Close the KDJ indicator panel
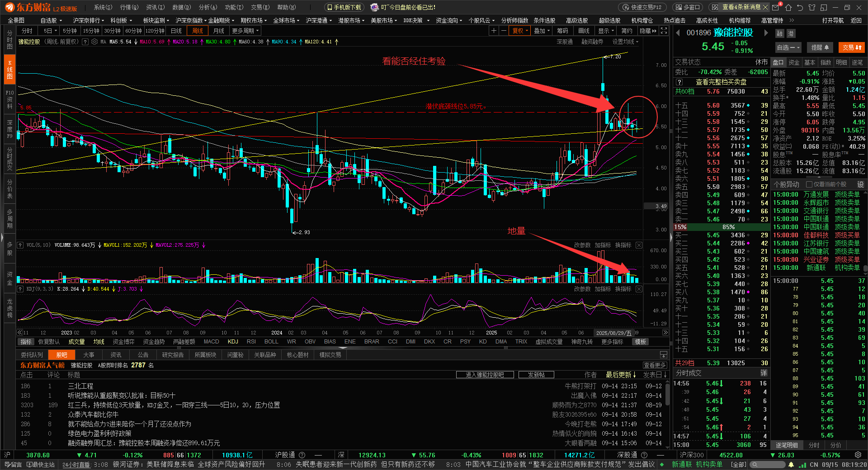The height and width of the screenshot is (470, 868). click(639, 289)
